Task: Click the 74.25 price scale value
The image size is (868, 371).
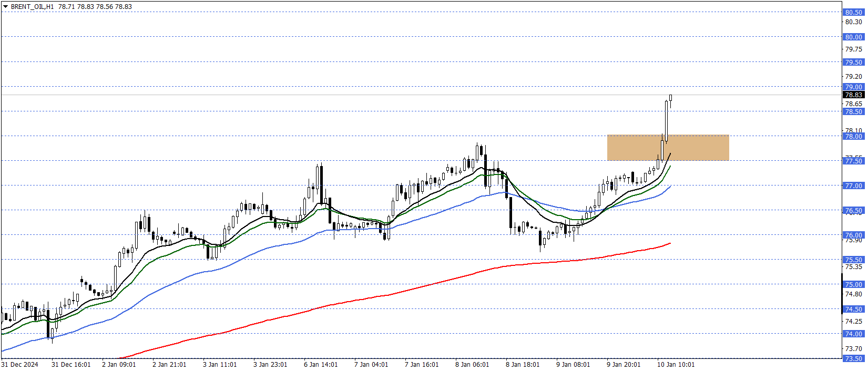Action: click(x=854, y=321)
